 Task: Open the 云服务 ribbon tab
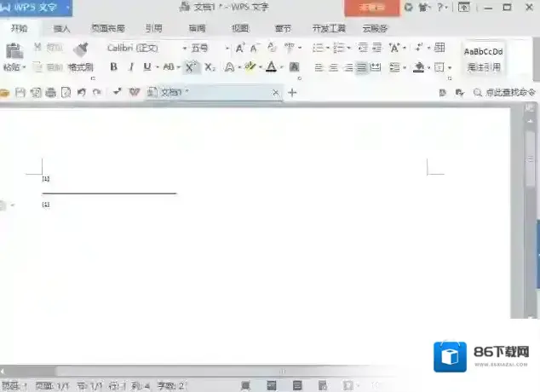[x=375, y=28]
